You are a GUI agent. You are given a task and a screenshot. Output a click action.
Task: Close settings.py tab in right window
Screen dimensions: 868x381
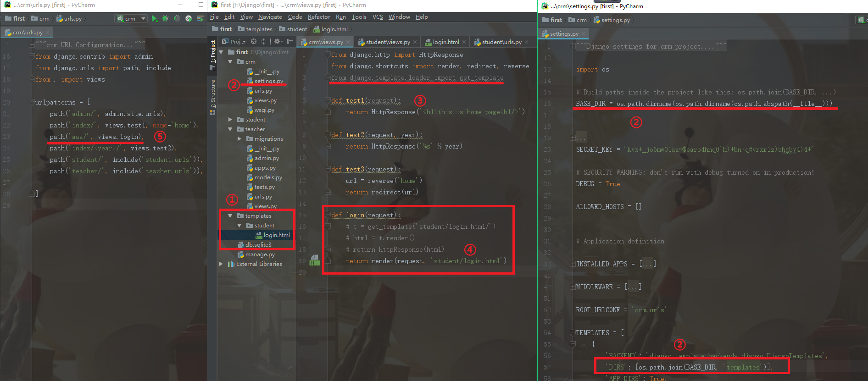click(x=583, y=34)
